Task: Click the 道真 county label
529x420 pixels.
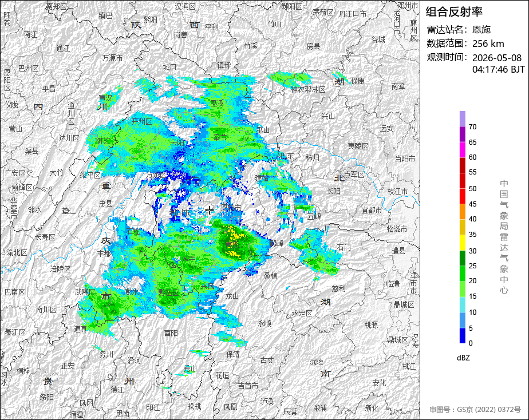Action: point(80,328)
